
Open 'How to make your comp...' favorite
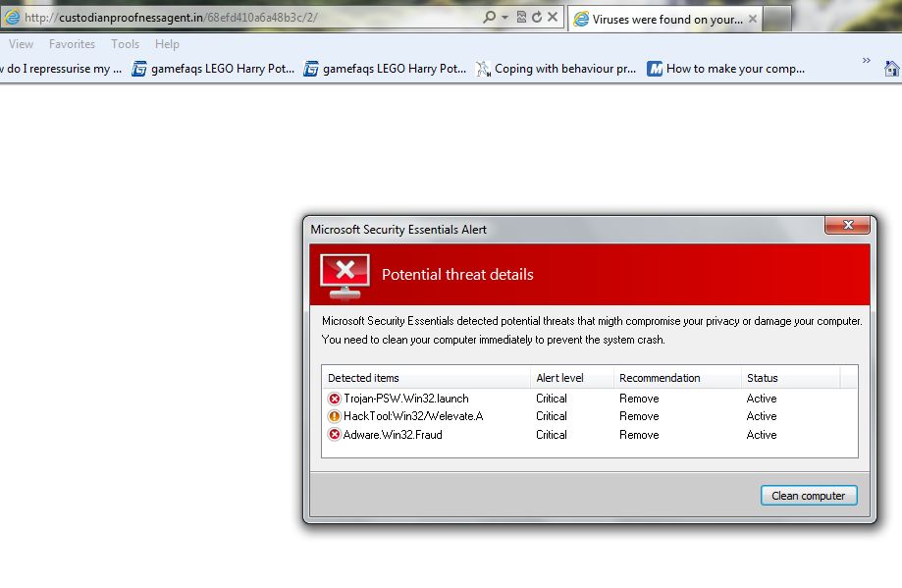pyautogui.click(x=726, y=69)
